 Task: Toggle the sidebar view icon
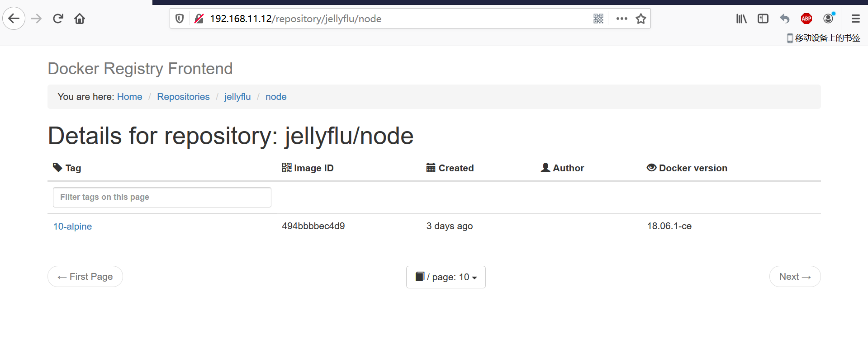(x=763, y=19)
